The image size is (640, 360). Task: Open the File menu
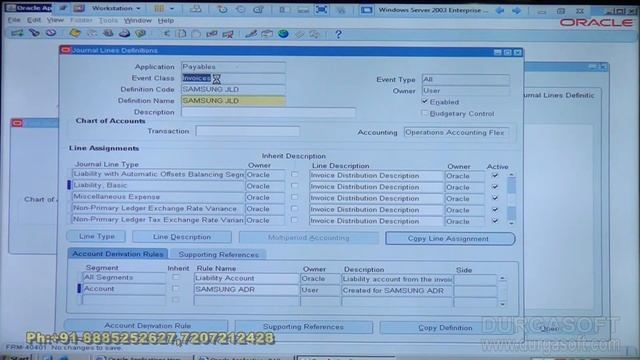tap(14, 20)
